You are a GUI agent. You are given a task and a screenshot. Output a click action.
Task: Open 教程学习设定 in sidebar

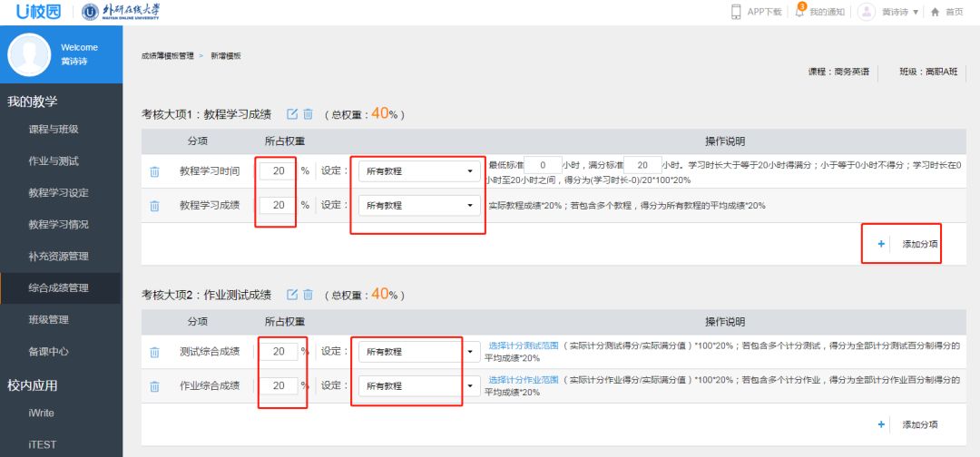coord(59,193)
